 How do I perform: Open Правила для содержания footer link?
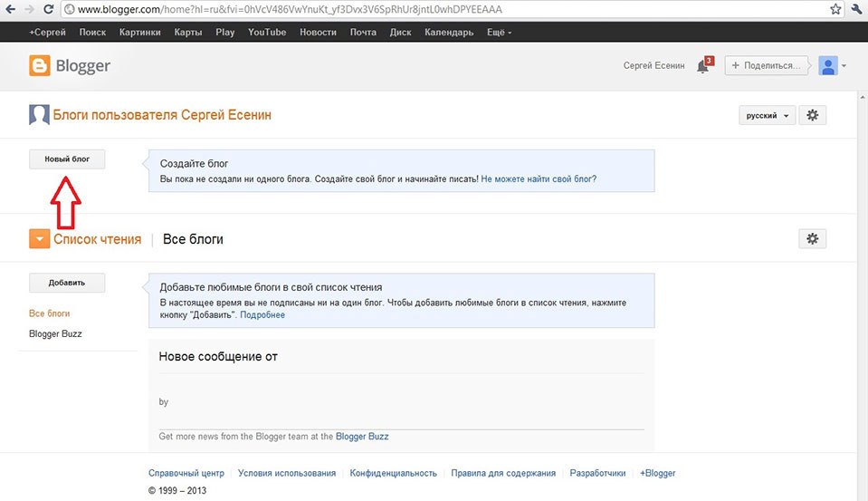pyautogui.click(x=503, y=473)
